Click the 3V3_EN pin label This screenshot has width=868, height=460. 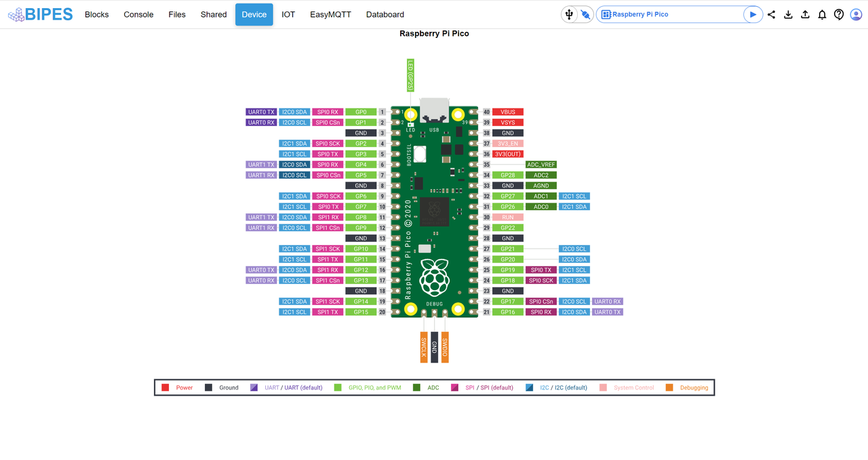(508, 144)
